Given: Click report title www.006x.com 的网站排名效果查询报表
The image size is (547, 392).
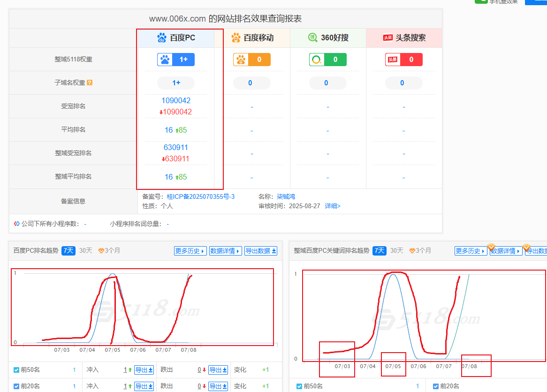Looking at the screenshot, I should point(225,19).
